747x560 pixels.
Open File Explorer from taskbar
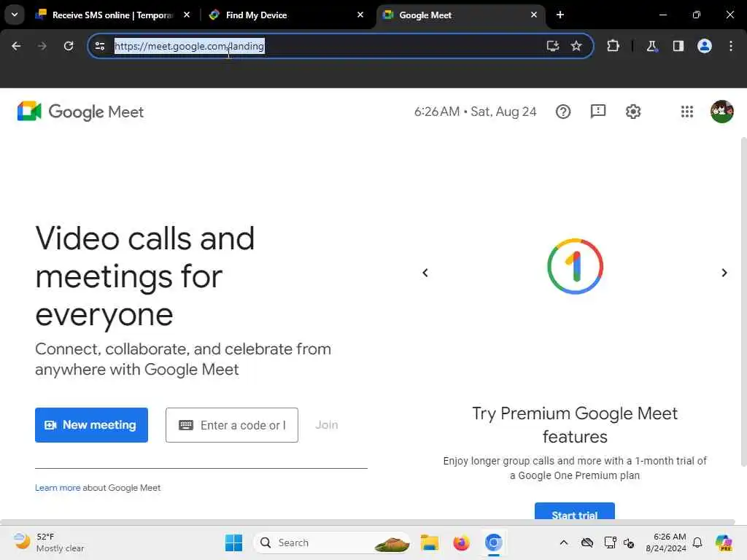(x=429, y=542)
